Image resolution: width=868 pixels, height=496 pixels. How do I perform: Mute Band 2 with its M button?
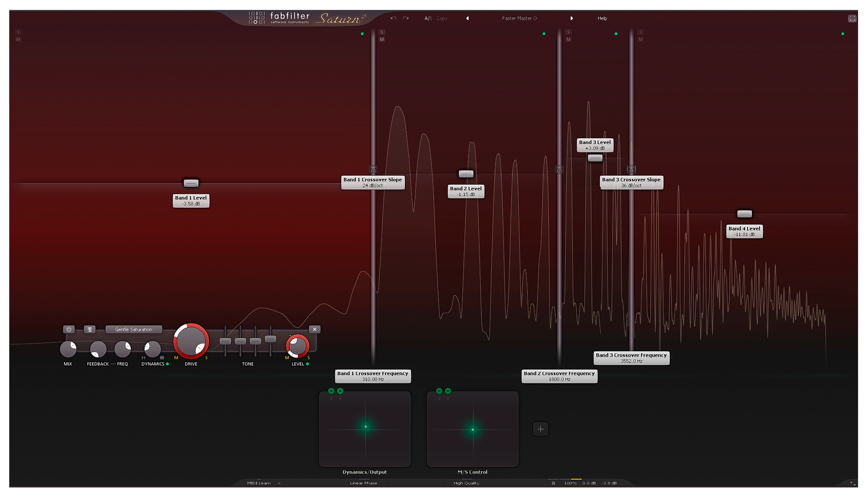(x=382, y=40)
